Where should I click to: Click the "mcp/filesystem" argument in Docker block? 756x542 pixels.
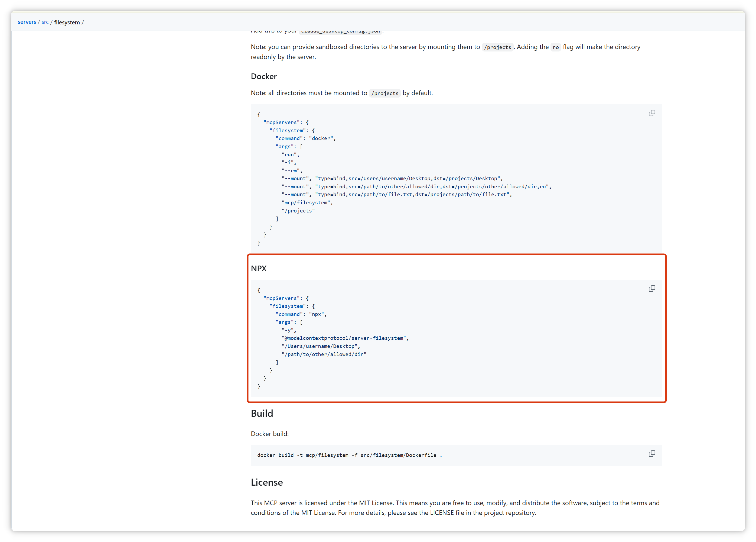307,202
